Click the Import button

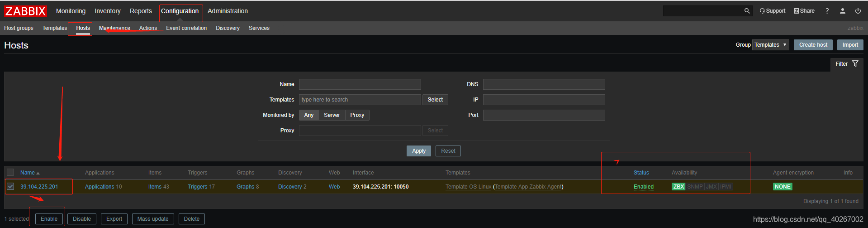pos(850,45)
